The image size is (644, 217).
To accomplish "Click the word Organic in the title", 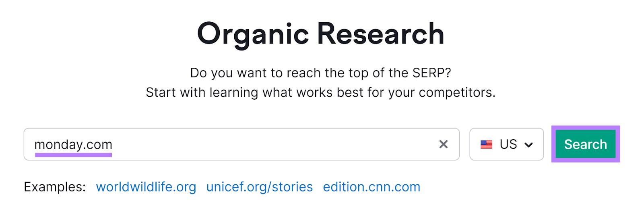I will [x=253, y=34].
